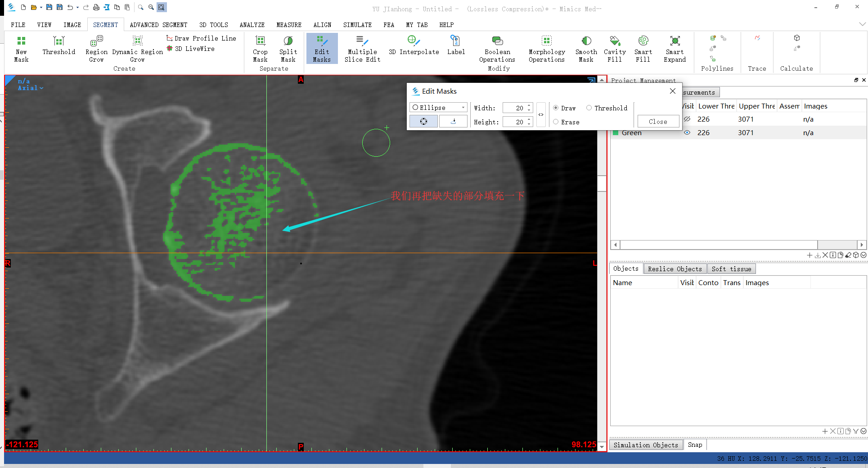868x468 pixels.
Task: Select the Threshold radio option in Edit Masks
Action: [607, 108]
